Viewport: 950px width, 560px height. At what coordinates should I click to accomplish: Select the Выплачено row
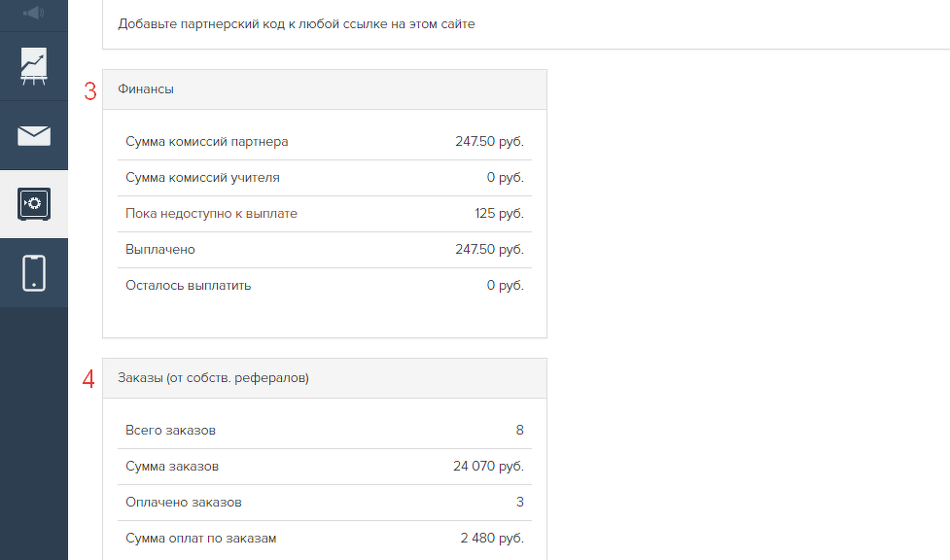325,250
